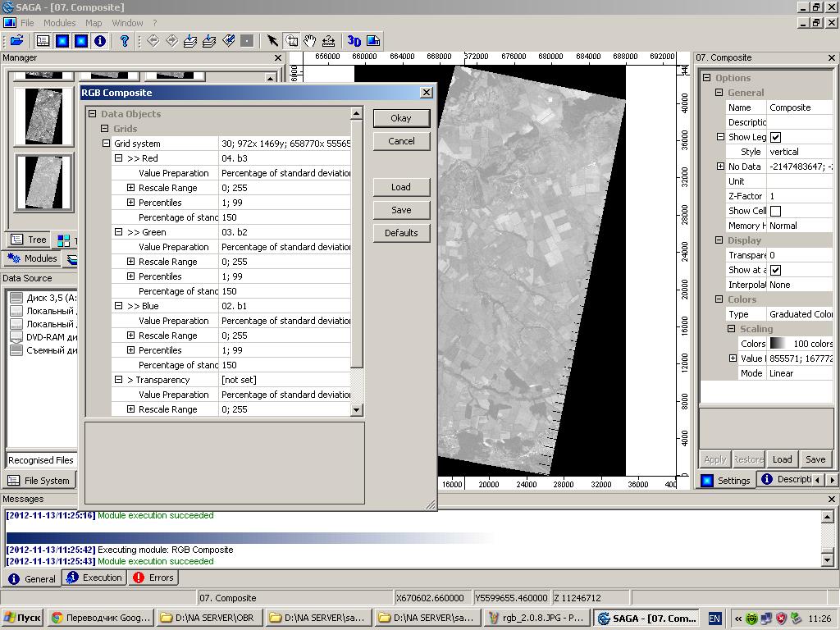Viewport: 840px width, 630px height.
Task: Select the arrow Action tool
Action: tap(272, 40)
